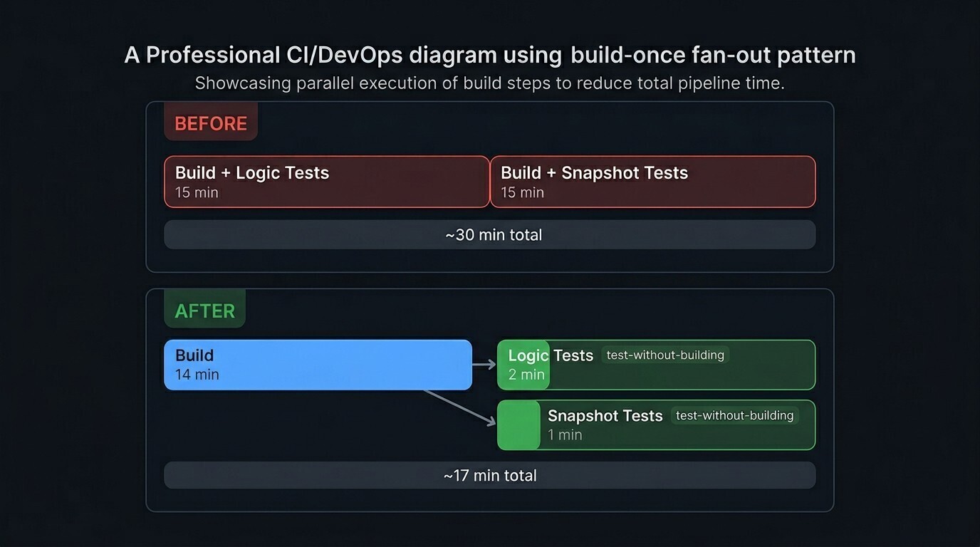Click the diagonal arrow pointing to Snapshot Tests
980x547 pixels.
click(459, 407)
